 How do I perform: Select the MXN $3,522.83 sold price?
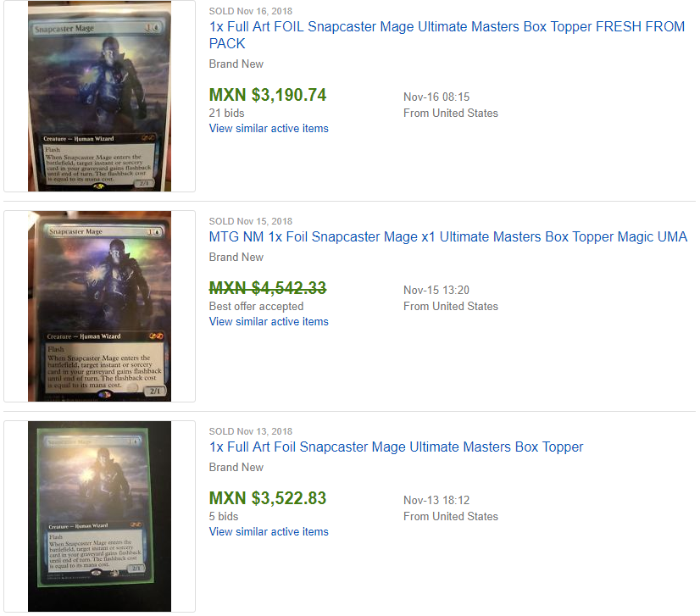(x=268, y=498)
